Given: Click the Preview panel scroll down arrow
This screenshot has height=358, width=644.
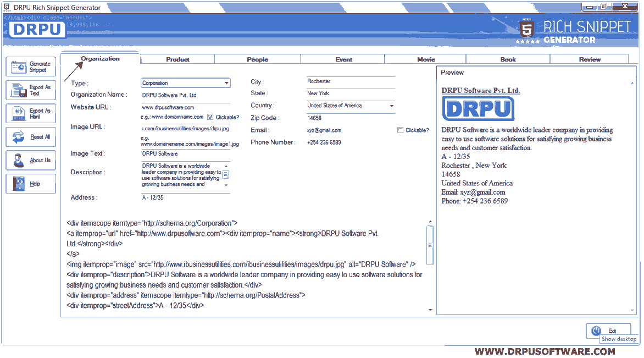Looking at the screenshot, I should 632,310.
